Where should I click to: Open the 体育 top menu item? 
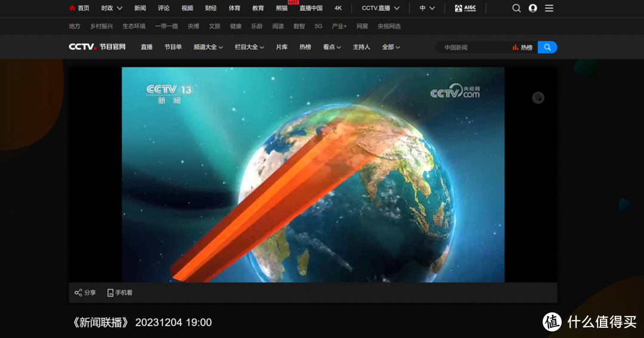coord(234,8)
